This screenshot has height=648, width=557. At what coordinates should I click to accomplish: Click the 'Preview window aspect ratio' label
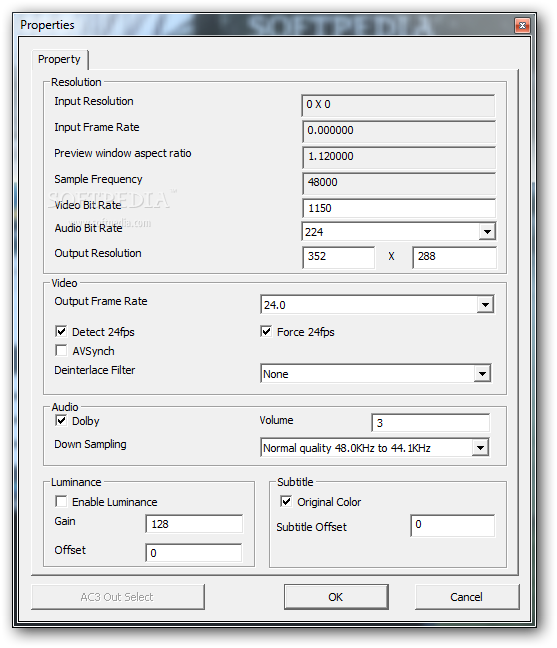[123, 153]
